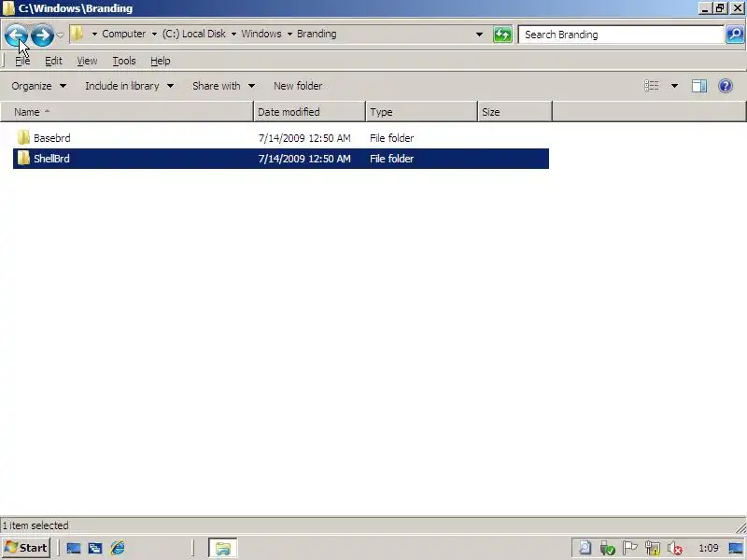Screen dimensions: 747x560
Task: Minimize the Branding window
Action: pyautogui.click(x=705, y=8)
